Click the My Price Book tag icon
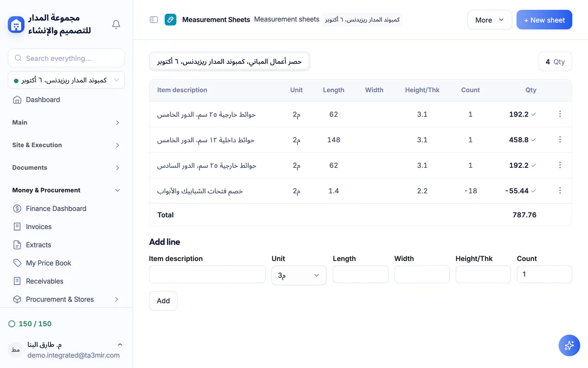Screen dimensions: 588x368 pyautogui.click(x=17, y=263)
